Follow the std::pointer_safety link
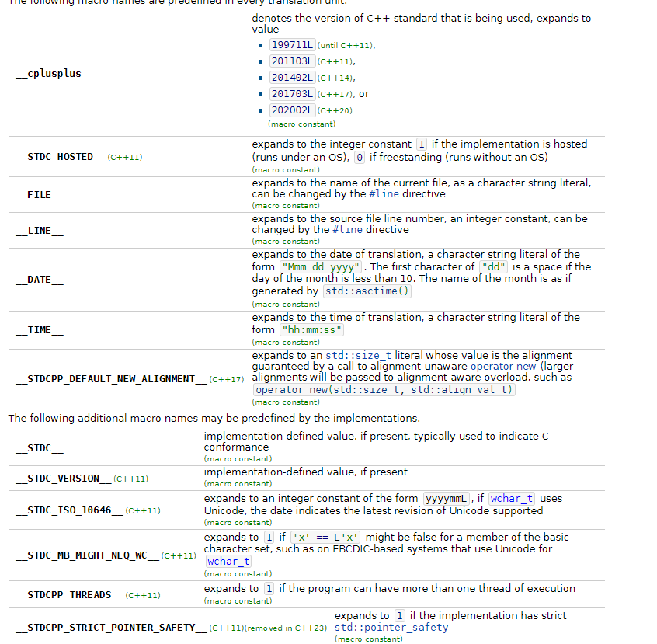Screen dimensions: 657x644 tap(391, 627)
